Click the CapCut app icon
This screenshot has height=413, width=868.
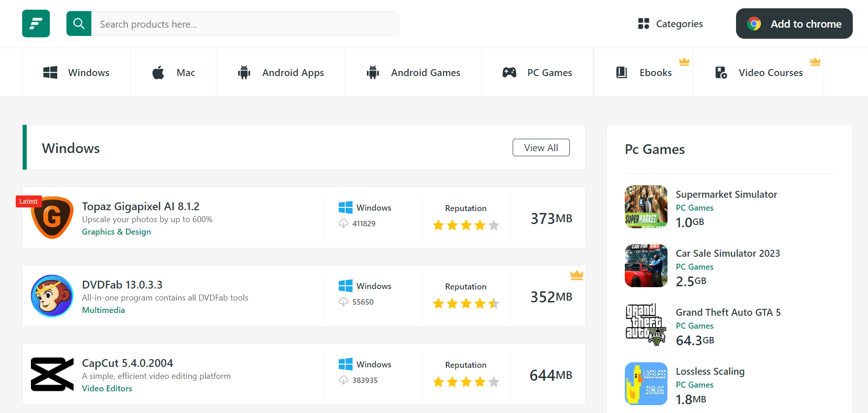52,374
